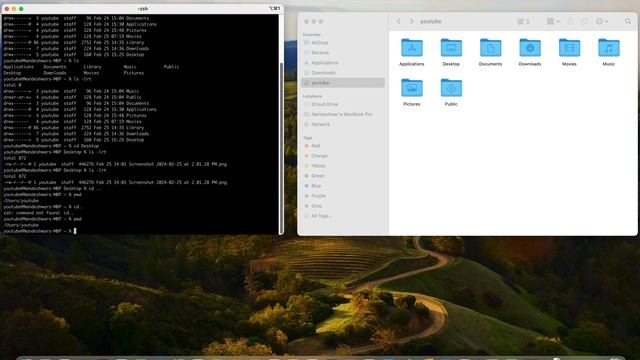Image resolution: width=640 pixels, height=360 pixels.
Task: Click the Terminal window vertical scrollbar
Action: tap(281, 148)
